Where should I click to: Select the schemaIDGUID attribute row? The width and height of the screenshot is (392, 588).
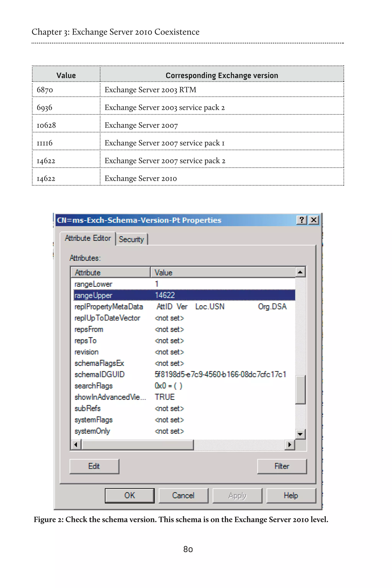click(184, 375)
